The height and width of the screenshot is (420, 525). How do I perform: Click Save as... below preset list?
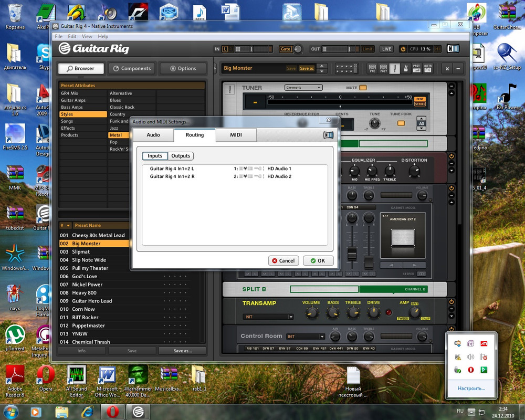click(183, 351)
